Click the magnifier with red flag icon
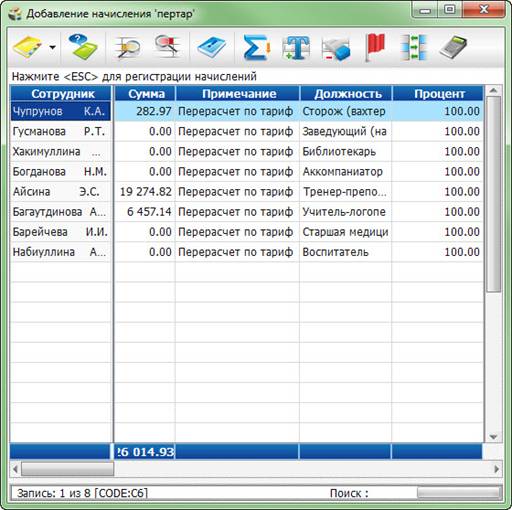This screenshot has width=512, height=510. pos(168,47)
